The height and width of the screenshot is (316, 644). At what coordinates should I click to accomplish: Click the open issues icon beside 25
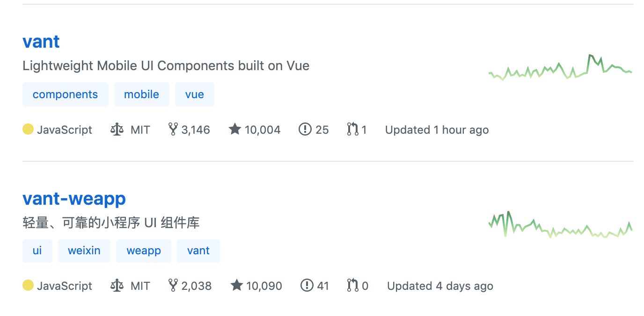tap(305, 129)
